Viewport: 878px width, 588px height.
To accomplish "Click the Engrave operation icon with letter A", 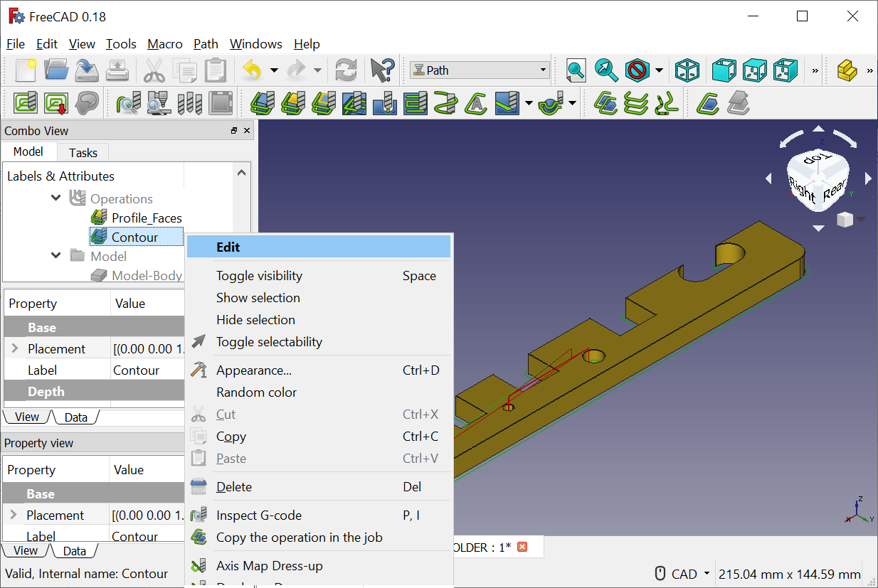I will pos(477,104).
